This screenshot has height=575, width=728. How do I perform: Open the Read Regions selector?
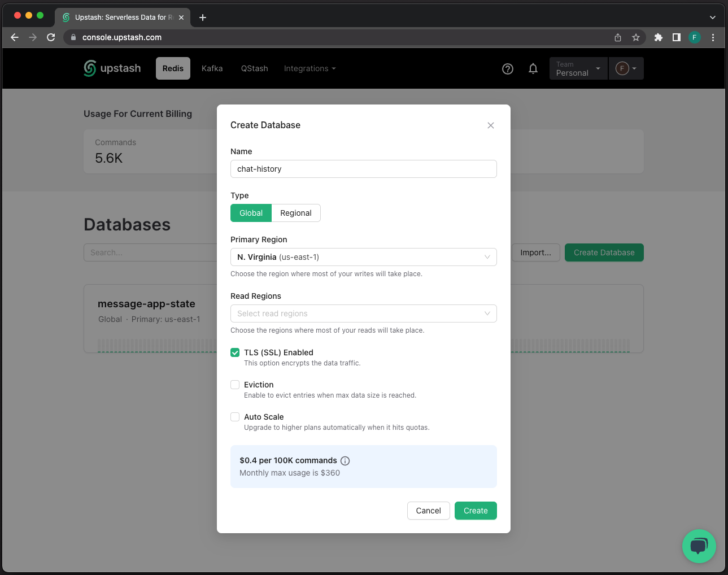pos(363,313)
